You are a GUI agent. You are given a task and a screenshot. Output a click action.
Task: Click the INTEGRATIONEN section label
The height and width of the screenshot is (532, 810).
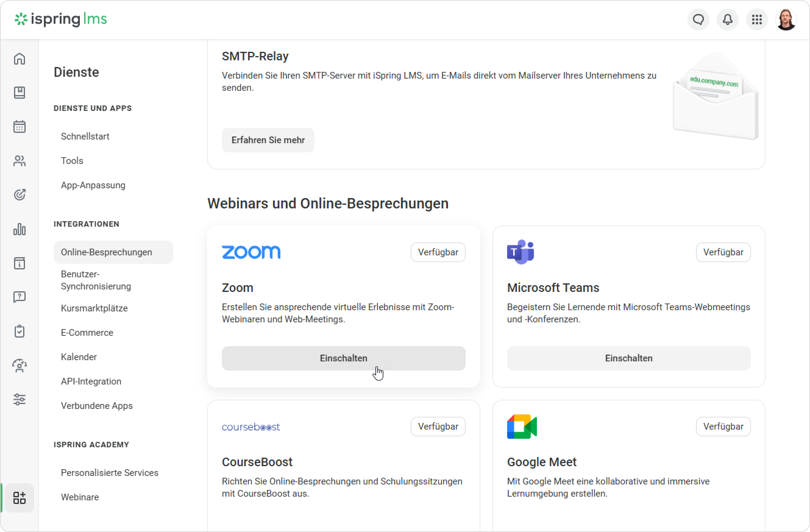[87, 224]
